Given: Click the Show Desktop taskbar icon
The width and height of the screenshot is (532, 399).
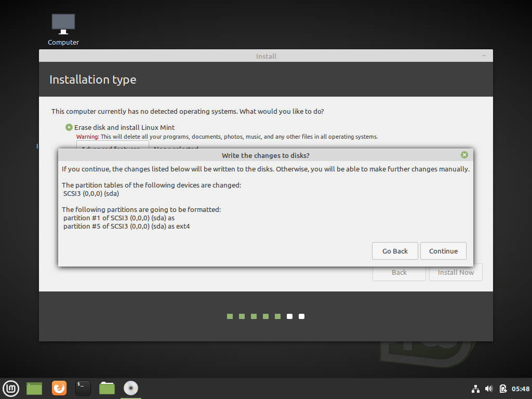Looking at the screenshot, I should pyautogui.click(x=34, y=389).
